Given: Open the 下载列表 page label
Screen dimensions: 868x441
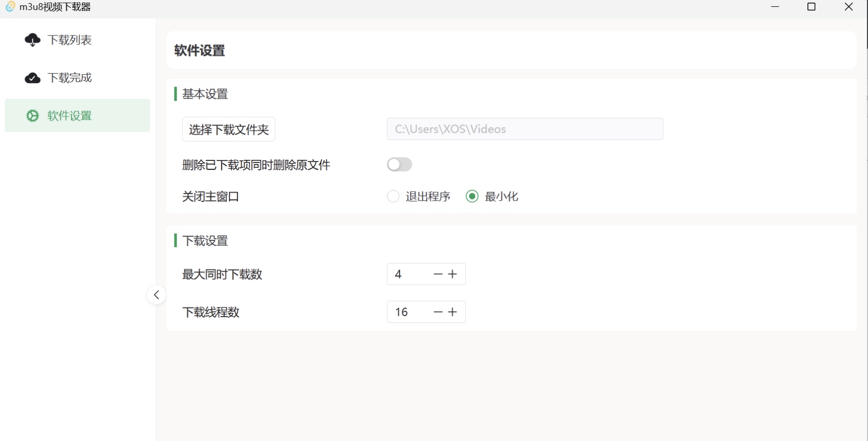Looking at the screenshot, I should pyautogui.click(x=70, y=40).
